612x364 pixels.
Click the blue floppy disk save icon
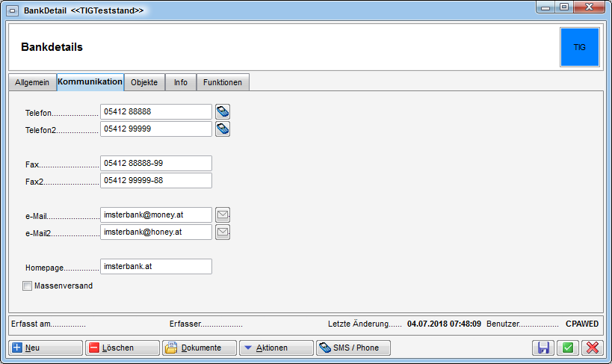coord(543,348)
